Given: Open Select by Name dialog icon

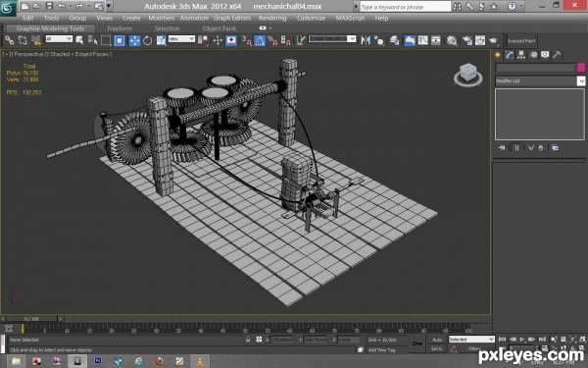Looking at the screenshot, I should point(92,40).
